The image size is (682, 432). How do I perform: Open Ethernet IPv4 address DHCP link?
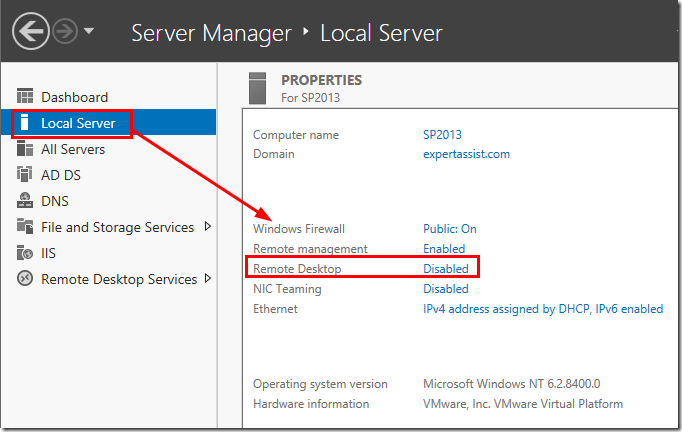point(542,309)
